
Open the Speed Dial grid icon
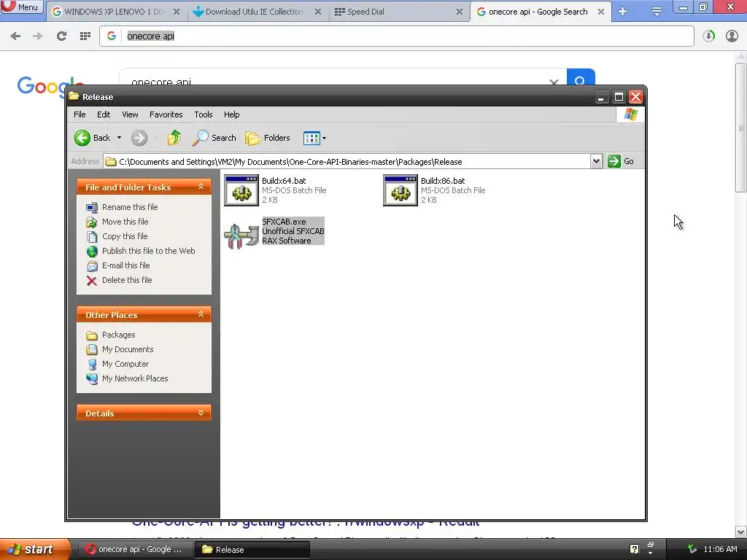coord(85,36)
